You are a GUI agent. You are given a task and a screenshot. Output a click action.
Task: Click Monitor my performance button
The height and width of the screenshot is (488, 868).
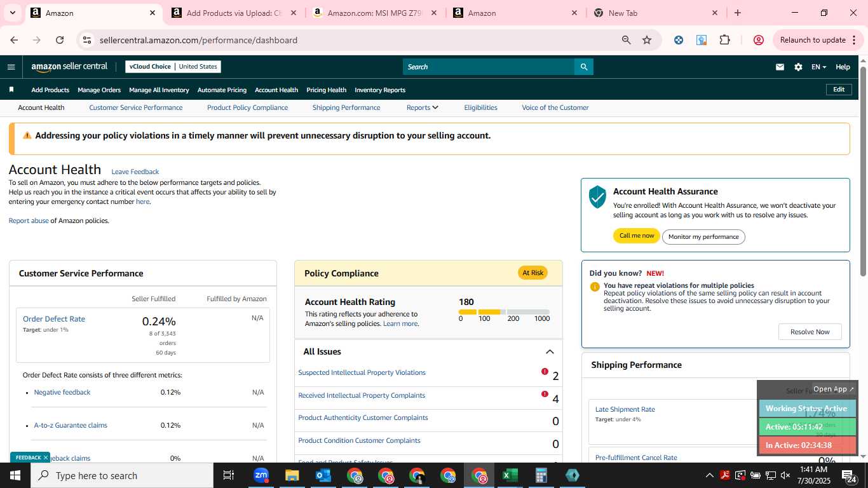[703, 237]
